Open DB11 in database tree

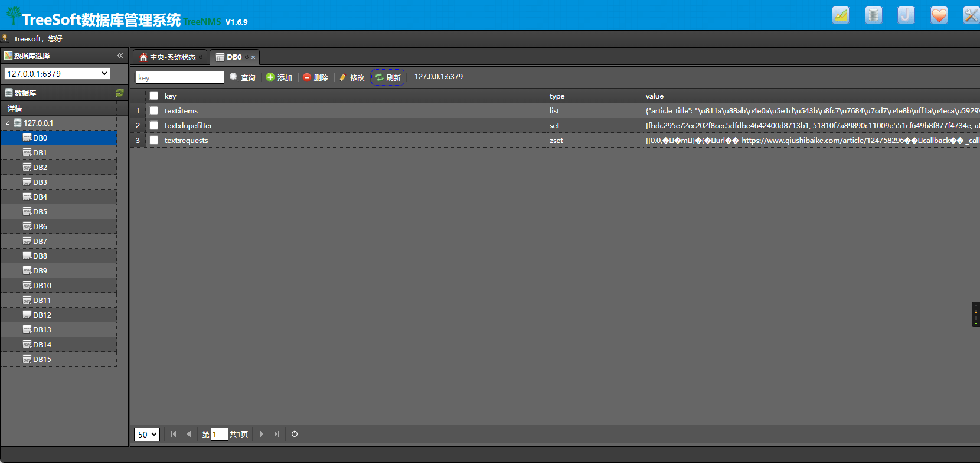(58, 300)
